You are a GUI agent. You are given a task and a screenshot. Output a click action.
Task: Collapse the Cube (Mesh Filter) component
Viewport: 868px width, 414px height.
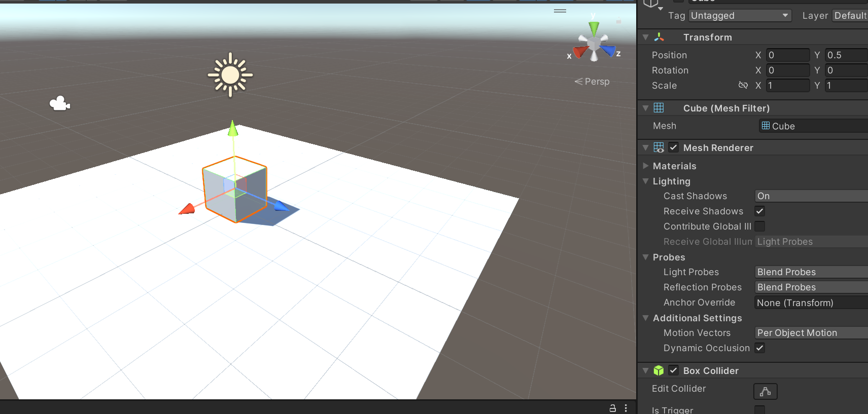[x=646, y=108]
